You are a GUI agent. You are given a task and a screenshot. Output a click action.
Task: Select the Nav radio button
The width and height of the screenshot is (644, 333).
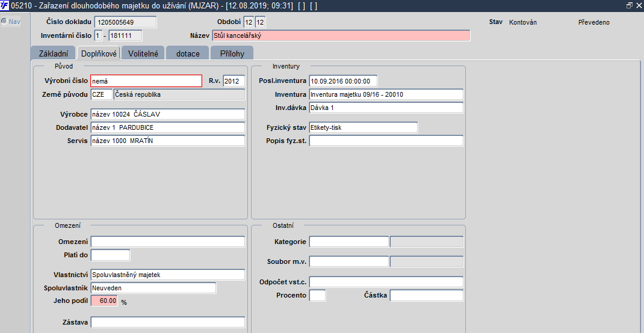click(x=4, y=22)
